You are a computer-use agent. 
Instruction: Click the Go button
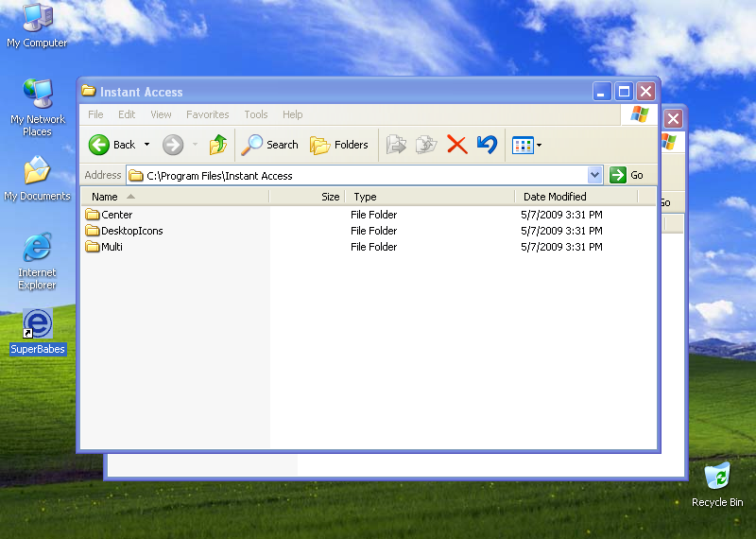point(627,175)
